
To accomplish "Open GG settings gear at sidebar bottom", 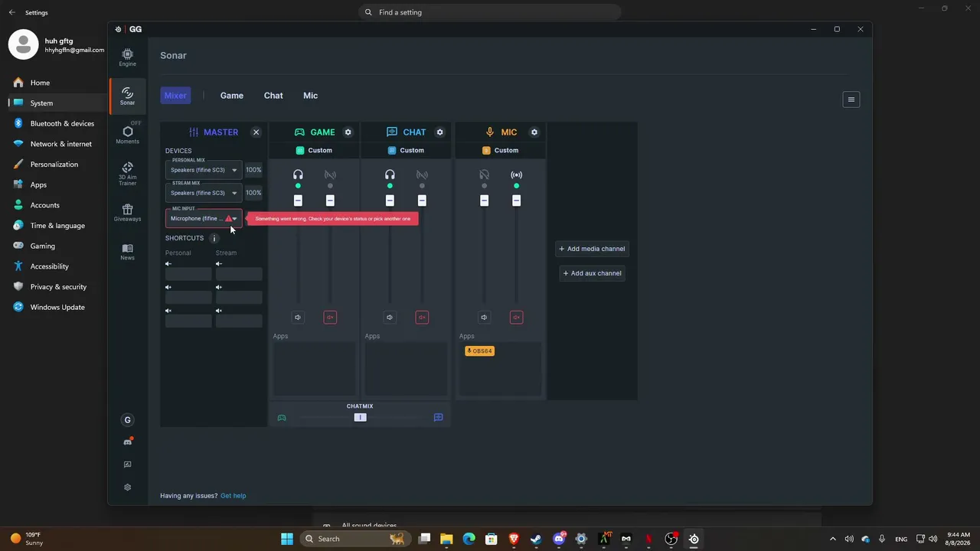I will click(127, 487).
